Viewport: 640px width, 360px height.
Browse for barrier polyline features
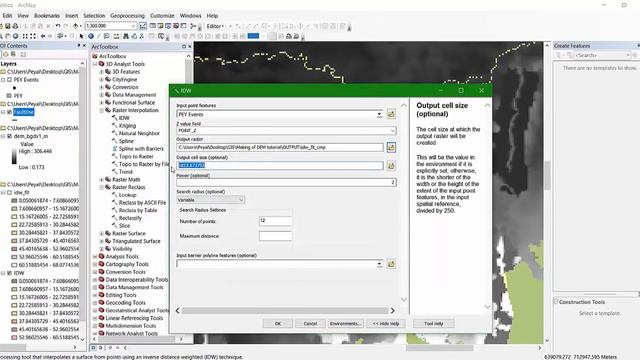391,264
